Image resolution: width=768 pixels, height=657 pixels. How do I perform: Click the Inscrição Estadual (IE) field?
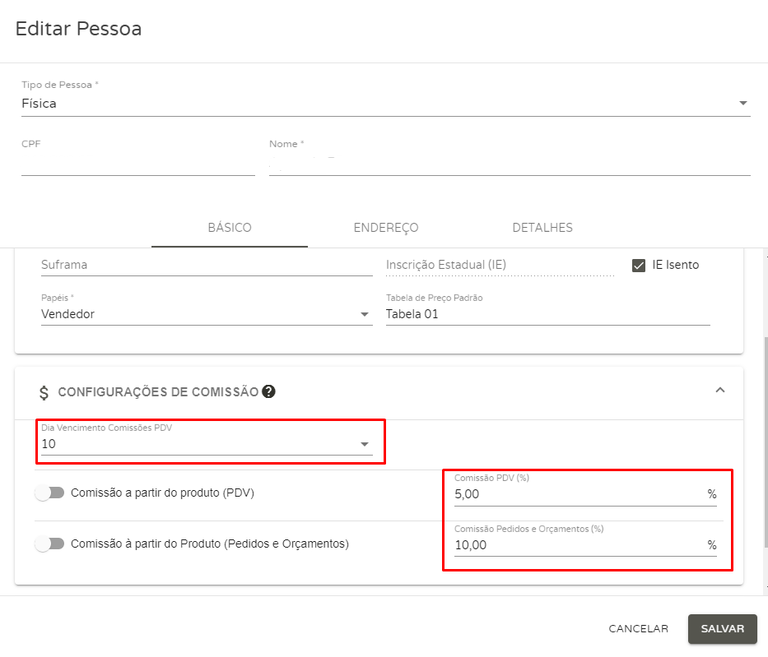[x=500, y=265]
